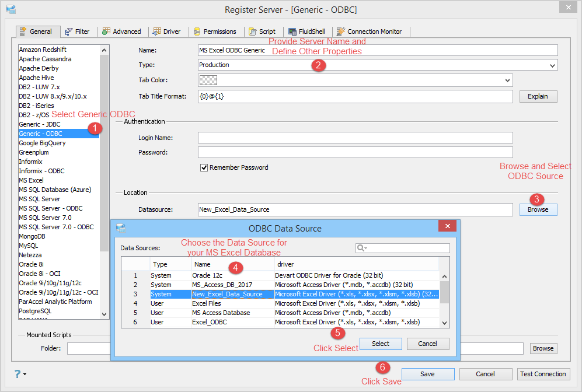
Task: Uncheck the Remember Password checkbox
Action: pos(204,167)
